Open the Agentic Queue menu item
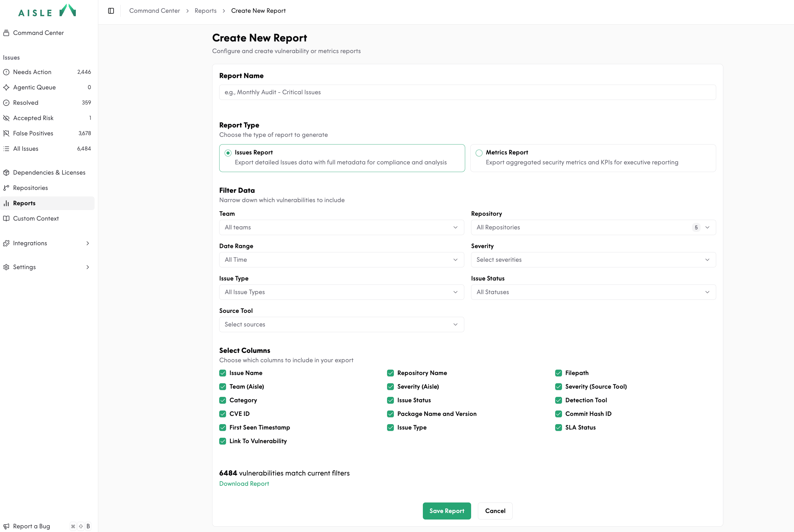This screenshot has width=794, height=532. coord(47,87)
